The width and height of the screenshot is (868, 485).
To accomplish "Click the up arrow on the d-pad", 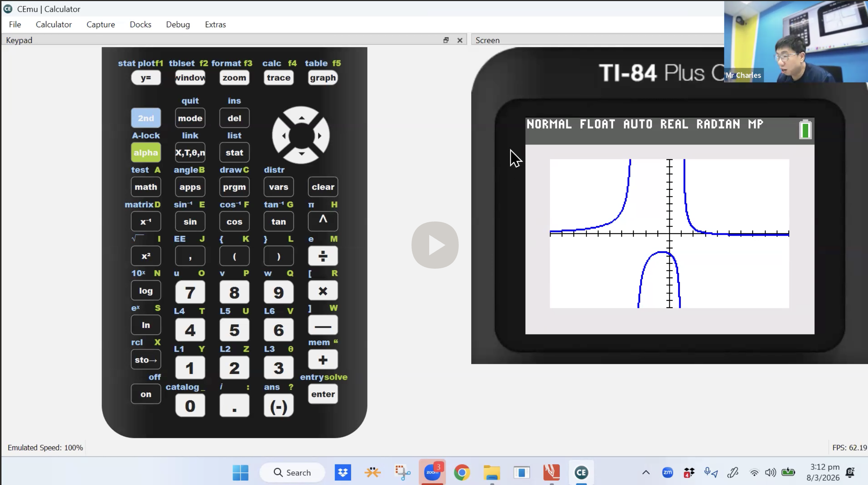I will (301, 117).
